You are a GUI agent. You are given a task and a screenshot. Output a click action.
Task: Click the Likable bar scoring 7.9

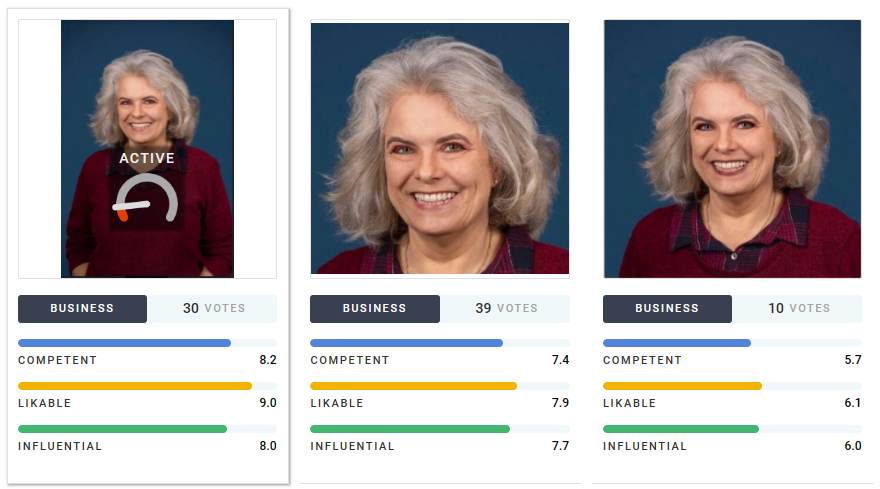click(x=413, y=386)
